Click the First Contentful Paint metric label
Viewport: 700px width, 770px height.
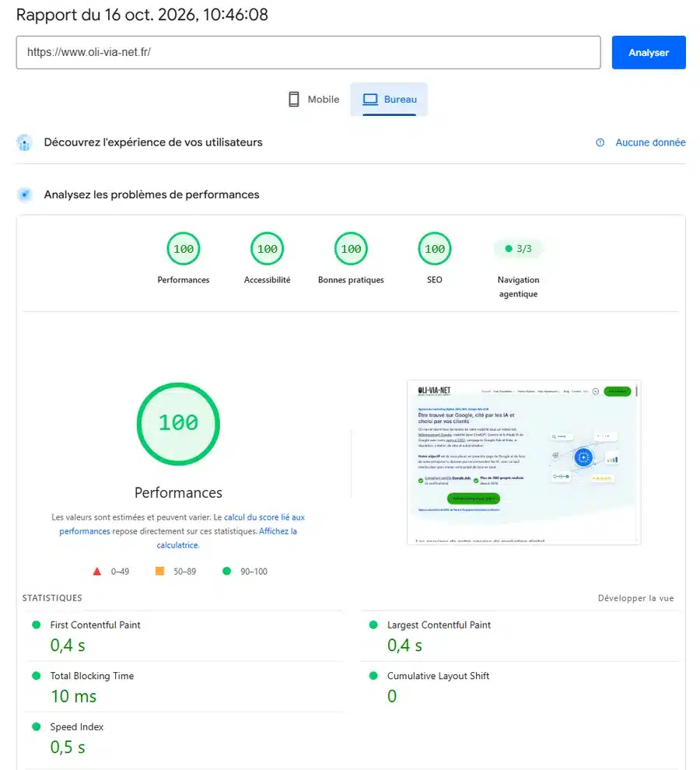click(x=96, y=625)
